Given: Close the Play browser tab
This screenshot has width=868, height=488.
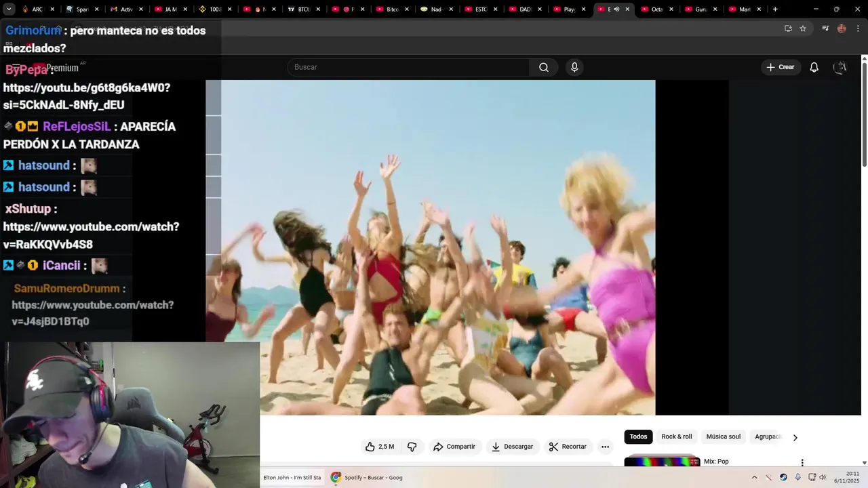Looking at the screenshot, I should coord(583,9).
